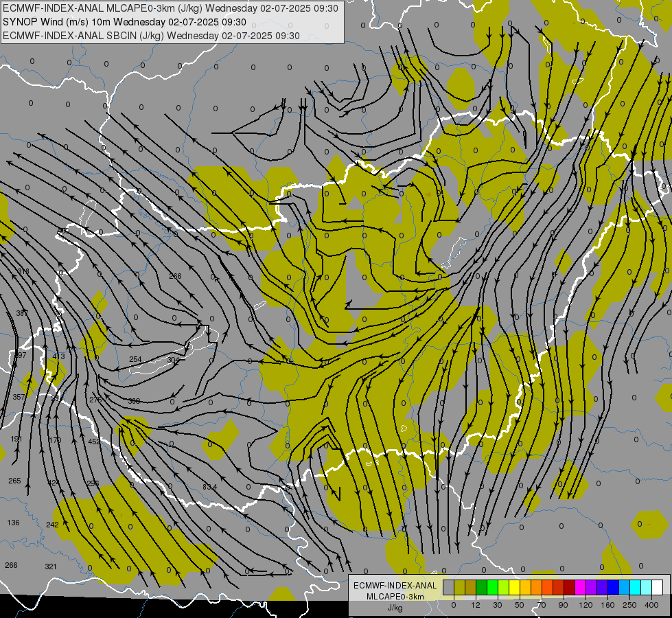The image size is (672, 618).
Task: Select the 265 data value
Action: pyautogui.click(x=14, y=481)
